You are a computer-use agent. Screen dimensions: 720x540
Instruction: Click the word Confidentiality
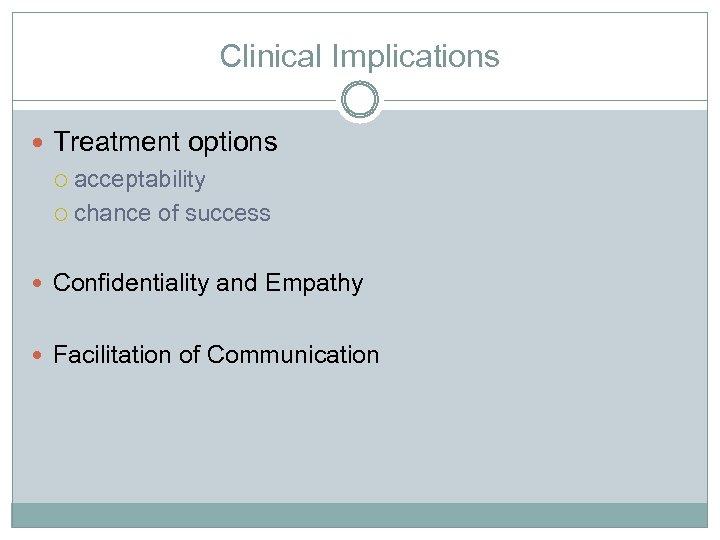click(x=131, y=283)
